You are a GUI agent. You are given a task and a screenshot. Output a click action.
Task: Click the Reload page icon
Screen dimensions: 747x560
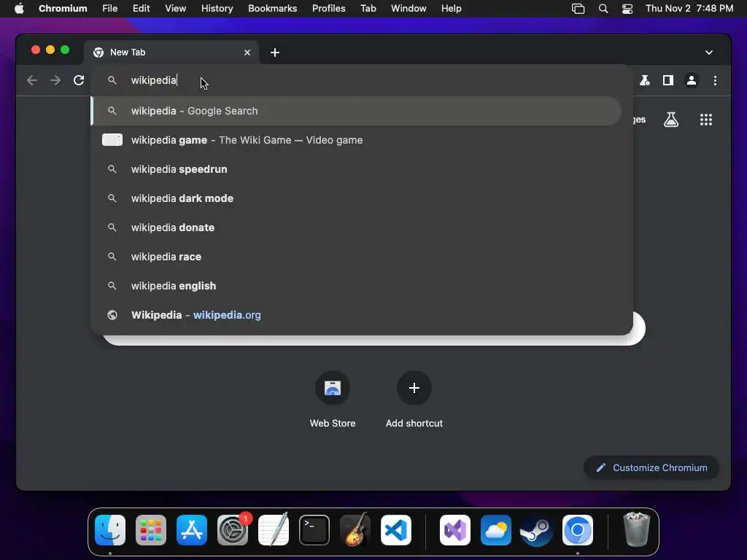(x=79, y=80)
